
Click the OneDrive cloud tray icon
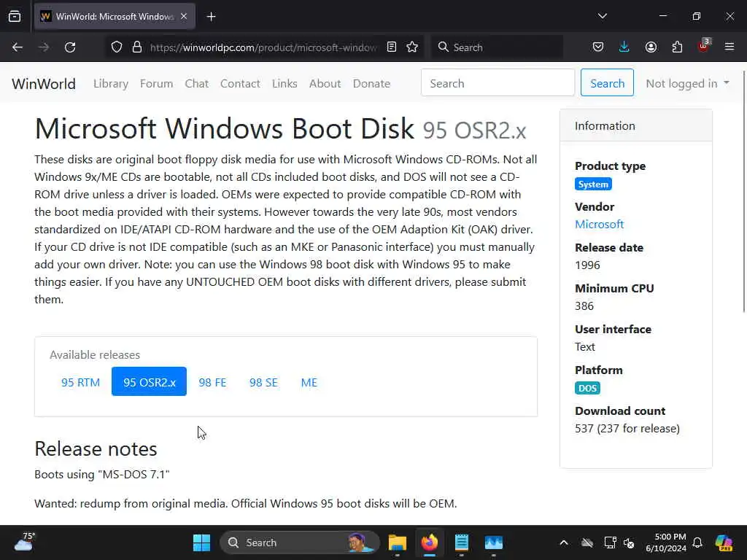pyautogui.click(x=587, y=542)
